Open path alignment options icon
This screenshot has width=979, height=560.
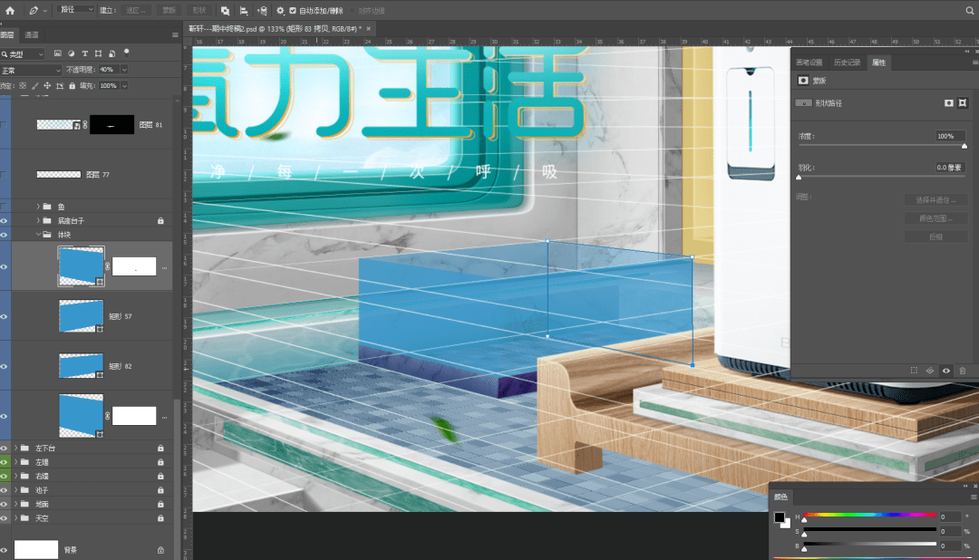(x=244, y=11)
